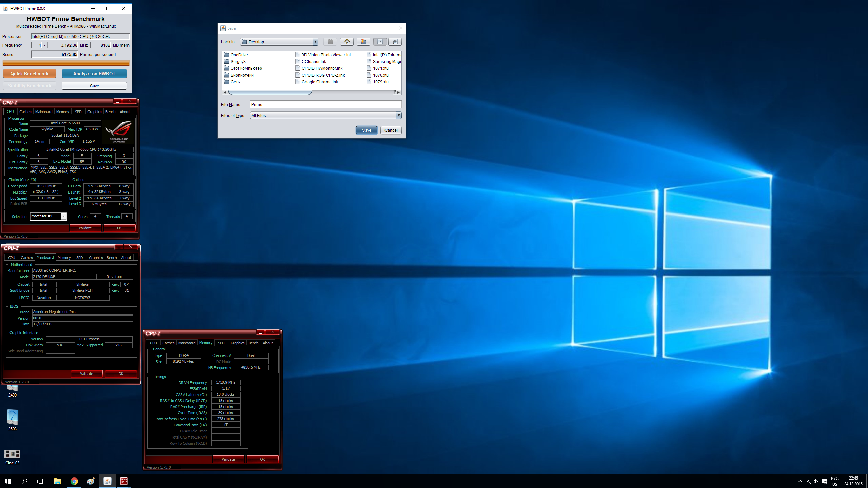The height and width of the screenshot is (488, 868).
Task: Select 3D Vision Photo Viewer.lnk file
Action: 323,55
